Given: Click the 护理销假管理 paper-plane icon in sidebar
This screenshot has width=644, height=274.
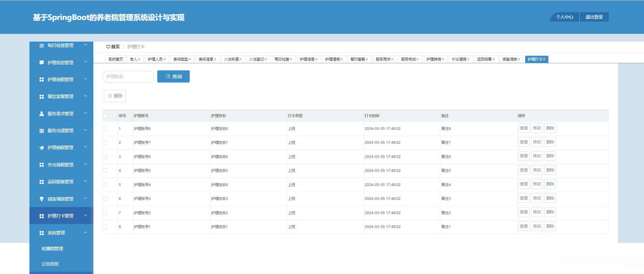Looking at the screenshot, I should click(42, 148).
